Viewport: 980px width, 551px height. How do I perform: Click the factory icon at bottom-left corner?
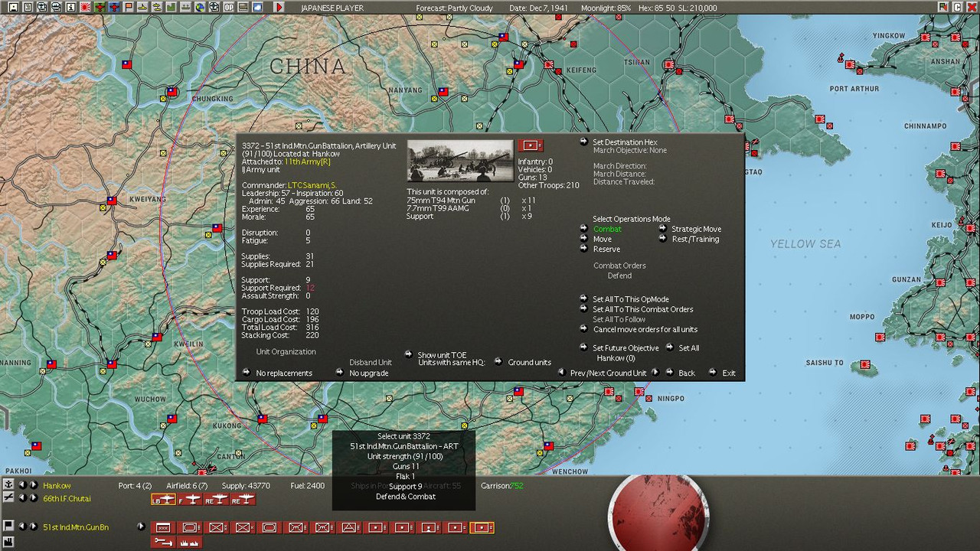click(x=8, y=542)
